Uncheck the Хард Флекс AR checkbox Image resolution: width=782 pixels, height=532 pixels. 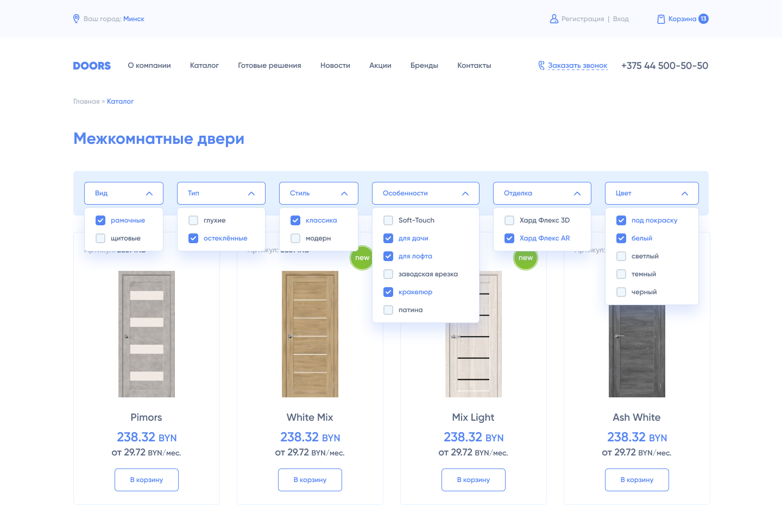click(509, 238)
